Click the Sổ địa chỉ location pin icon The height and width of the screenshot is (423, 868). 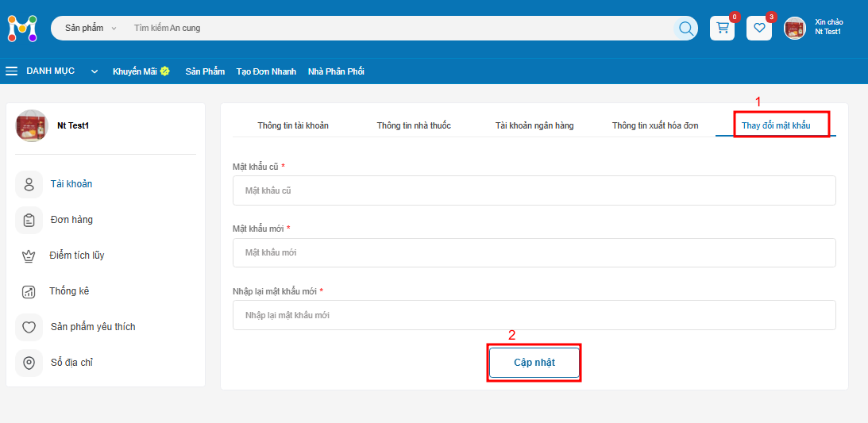click(x=29, y=363)
